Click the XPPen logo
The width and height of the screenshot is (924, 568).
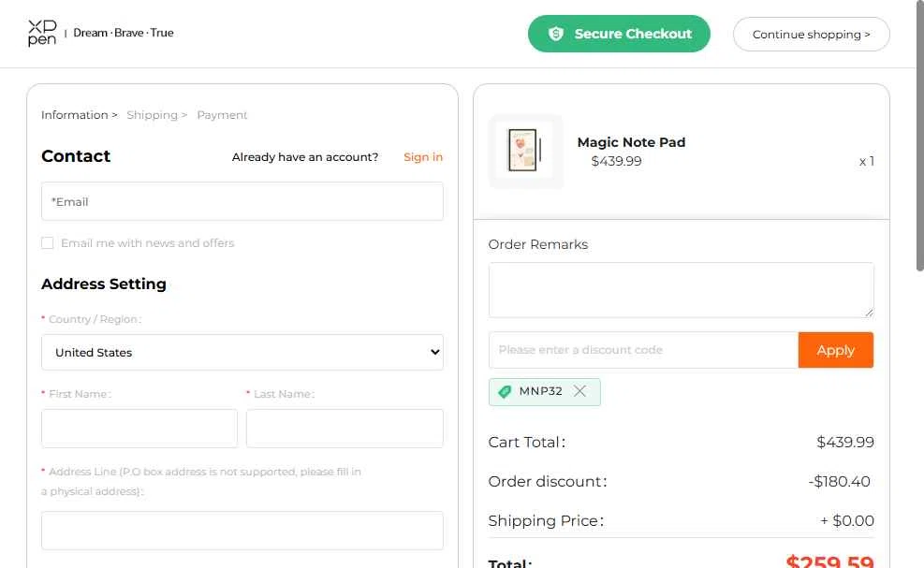[42, 33]
